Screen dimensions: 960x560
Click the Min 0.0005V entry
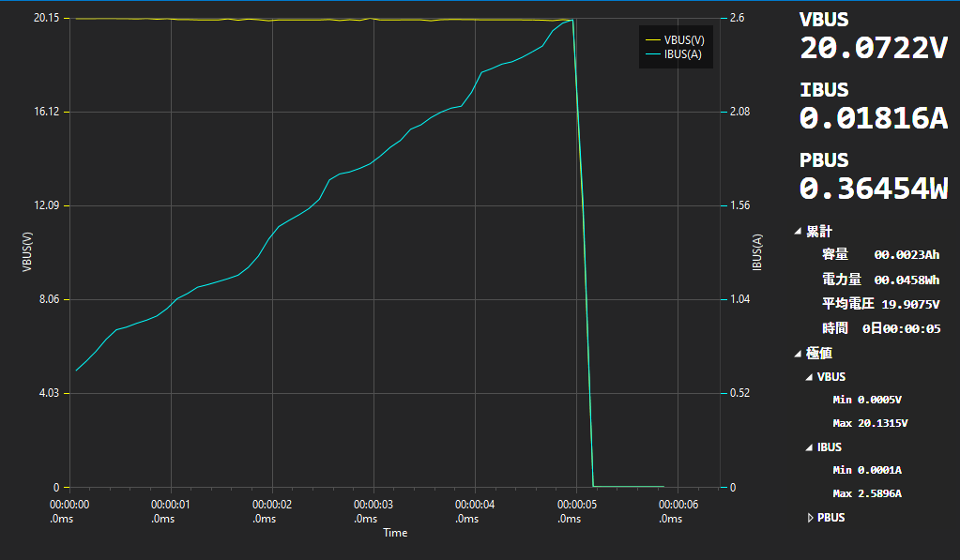pos(866,400)
